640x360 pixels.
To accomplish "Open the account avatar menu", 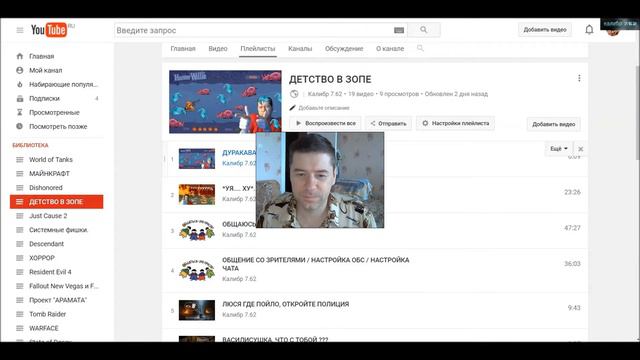I will click(x=612, y=30).
